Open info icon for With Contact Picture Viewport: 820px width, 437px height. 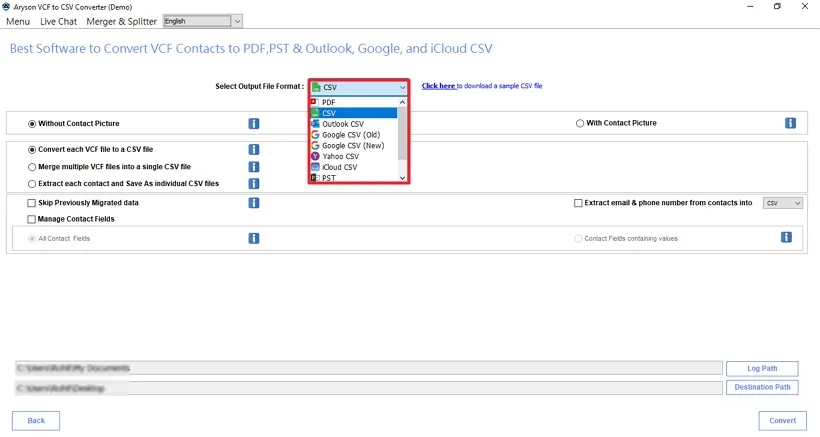(790, 123)
